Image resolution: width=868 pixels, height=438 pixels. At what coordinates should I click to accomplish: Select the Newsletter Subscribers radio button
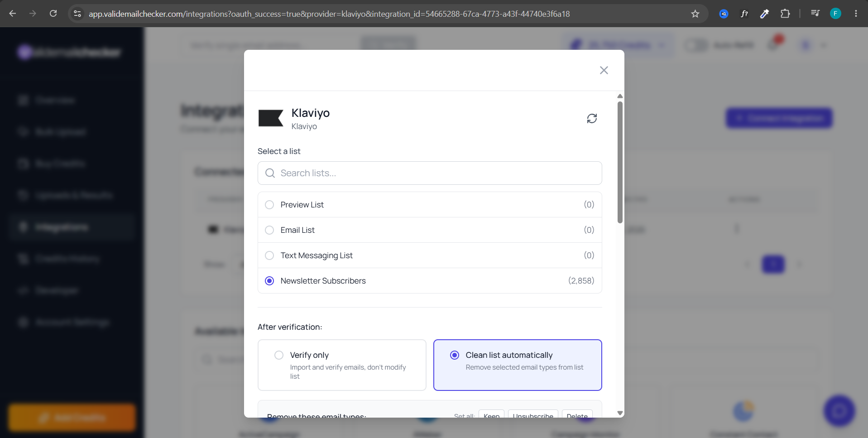(x=269, y=281)
